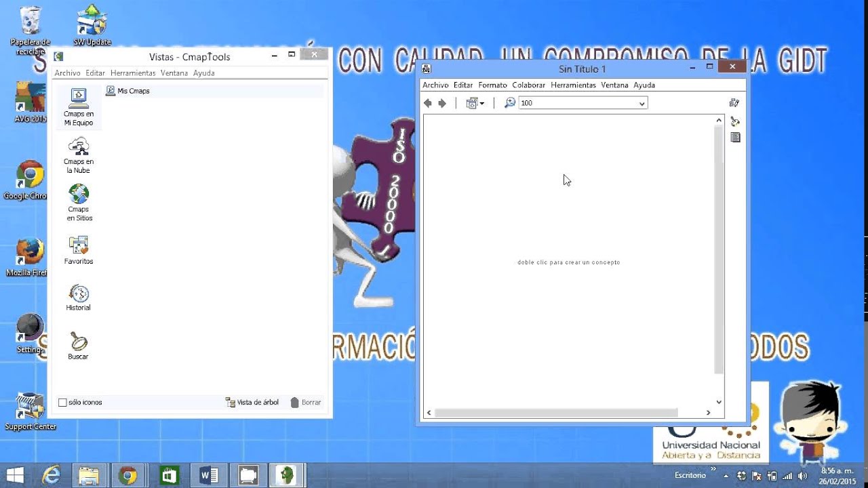
Task: Open Cmaps en Mi Equipo location
Action: click(x=79, y=107)
